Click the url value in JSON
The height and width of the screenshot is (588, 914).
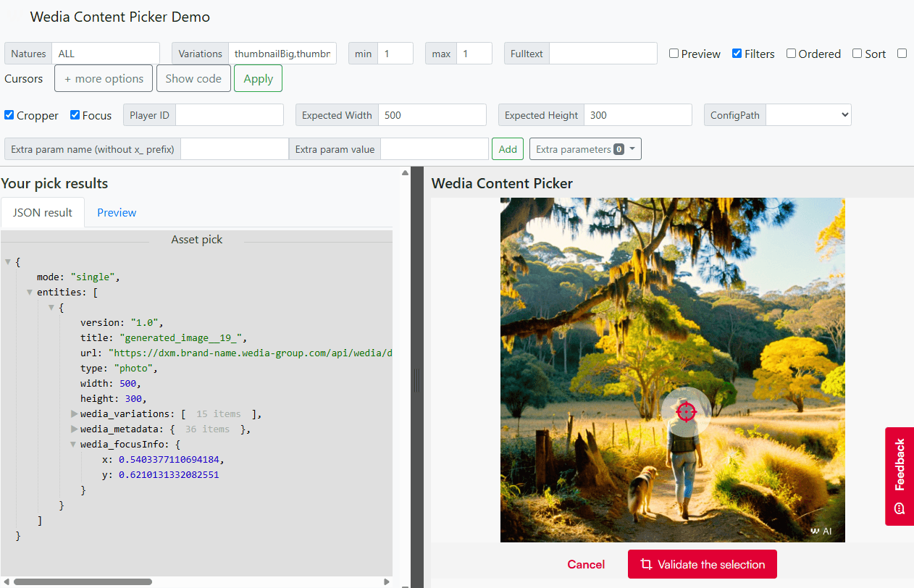coord(251,353)
